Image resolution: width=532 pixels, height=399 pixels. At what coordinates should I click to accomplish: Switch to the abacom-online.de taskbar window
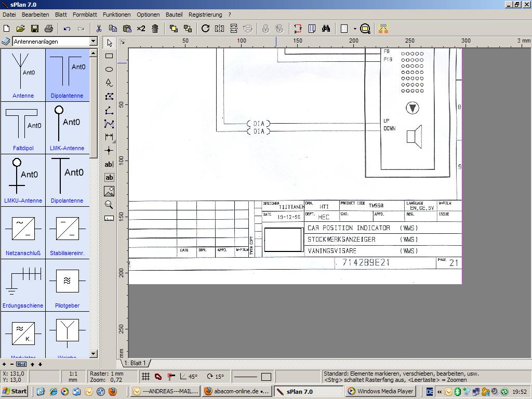[237, 391]
